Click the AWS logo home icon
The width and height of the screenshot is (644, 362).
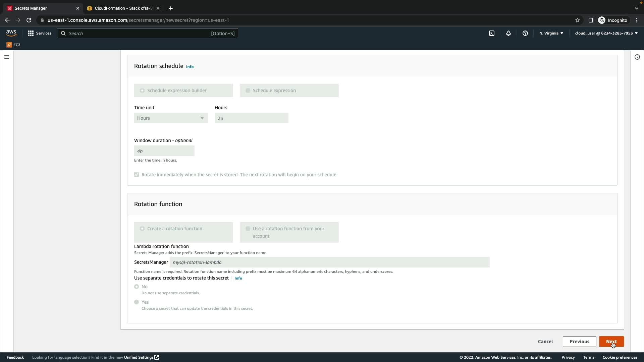(11, 33)
